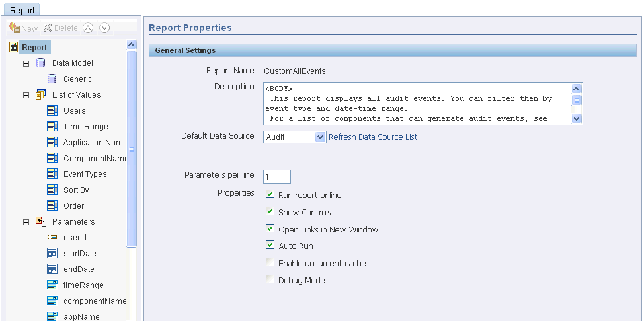Image resolution: width=644 pixels, height=321 pixels.
Task: Click the Parameters node icon
Action: 40,222
